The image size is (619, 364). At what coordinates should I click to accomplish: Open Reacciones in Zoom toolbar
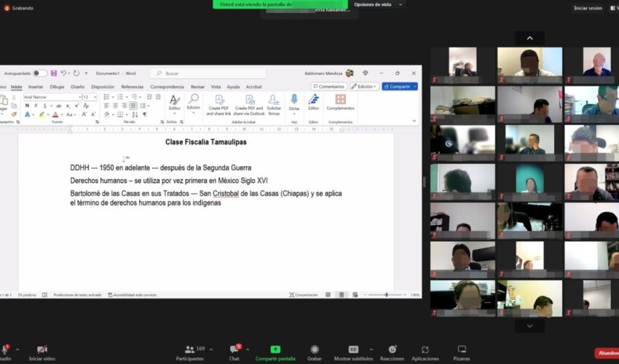click(x=392, y=353)
